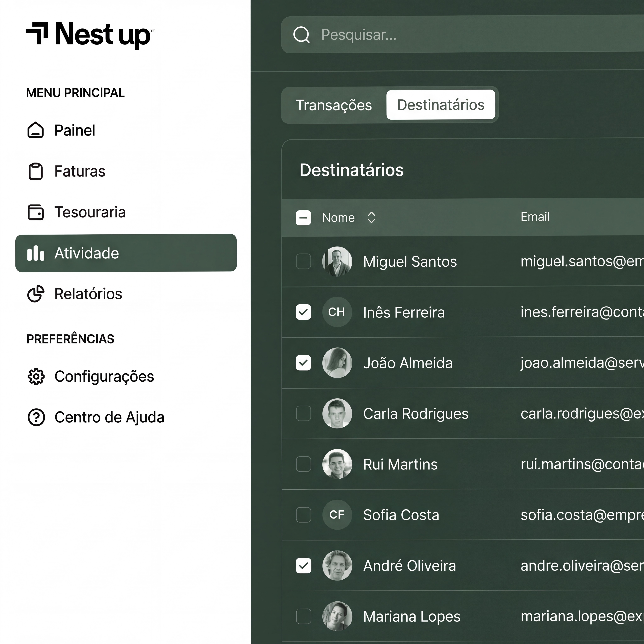Click the Tesouraria wallet icon
The height and width of the screenshot is (644, 644).
coord(35,212)
